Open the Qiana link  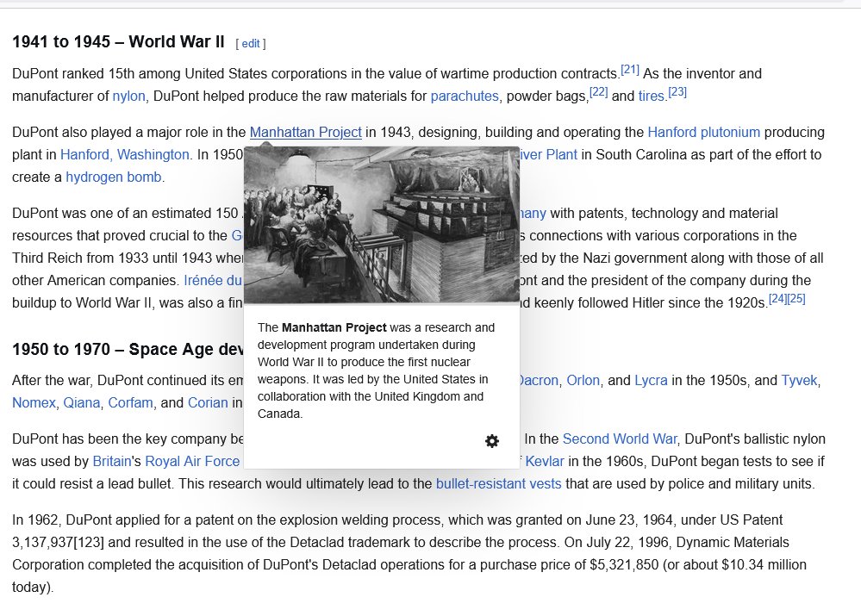coord(82,403)
